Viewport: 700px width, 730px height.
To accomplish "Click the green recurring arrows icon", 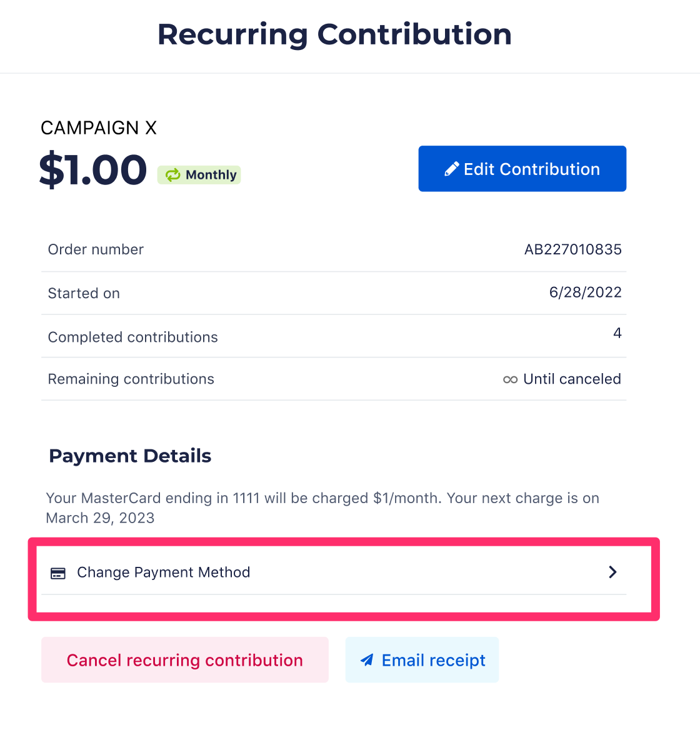I will (x=172, y=175).
